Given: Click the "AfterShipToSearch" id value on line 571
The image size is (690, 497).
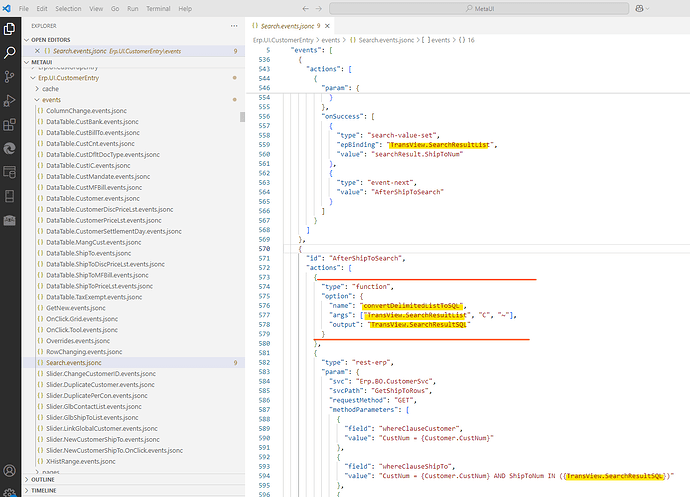Looking at the screenshot, I should (x=365, y=258).
